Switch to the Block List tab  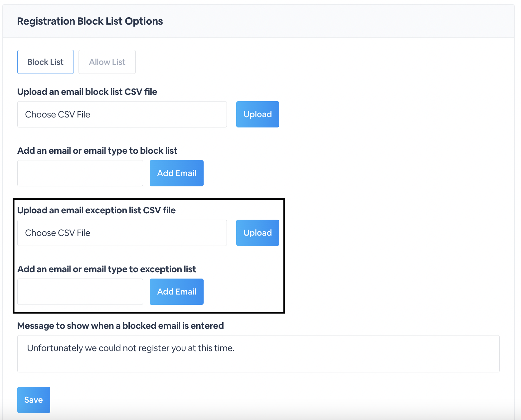pyautogui.click(x=46, y=62)
